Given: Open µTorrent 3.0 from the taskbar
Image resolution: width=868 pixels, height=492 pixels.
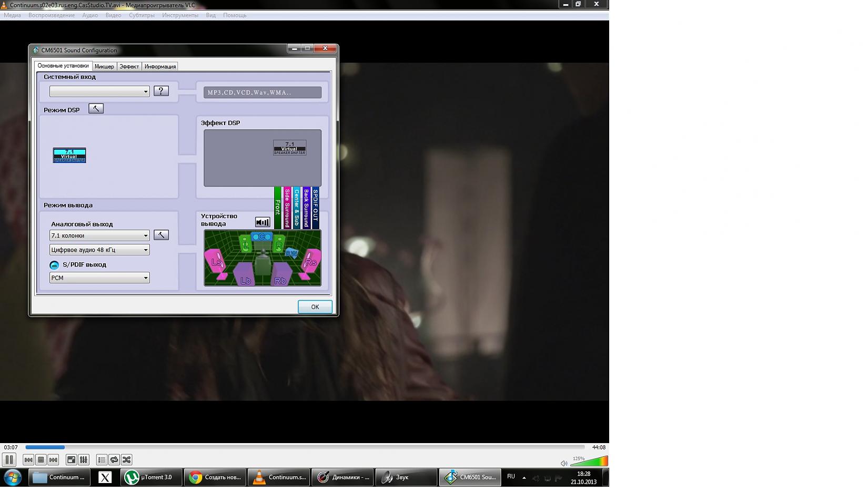Looking at the screenshot, I should point(151,477).
